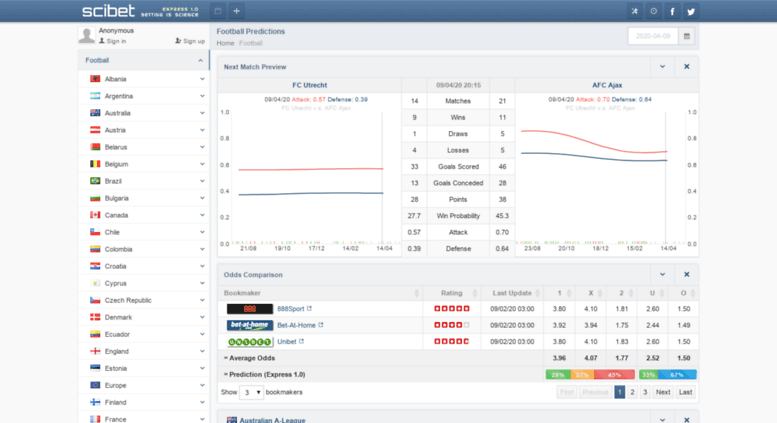The image size is (777, 423).
Task: Collapse the Football sidebar section
Action: [200, 60]
